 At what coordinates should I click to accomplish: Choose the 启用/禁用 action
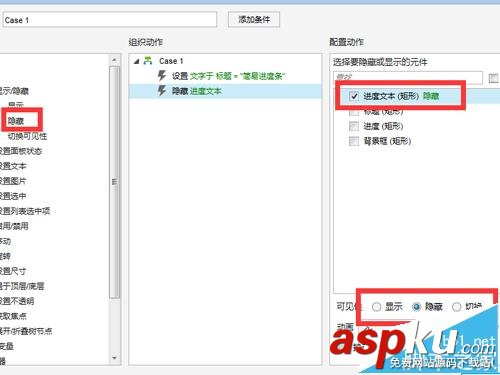pyautogui.click(x=14, y=226)
